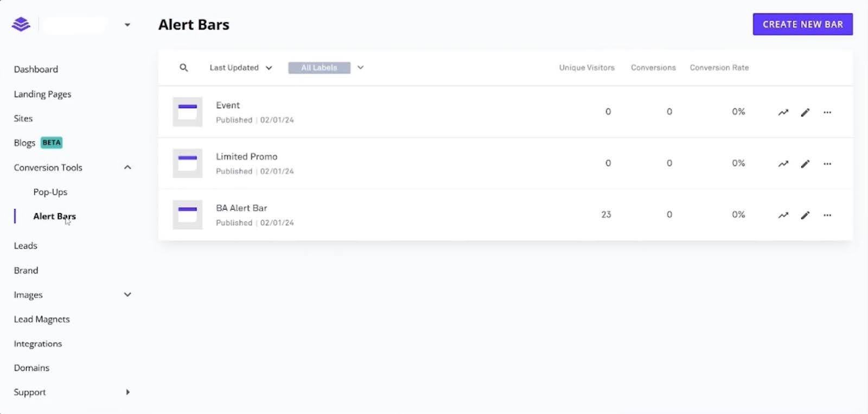868x414 pixels.
Task: View analytics for BA Alert Bar
Action: click(783, 215)
